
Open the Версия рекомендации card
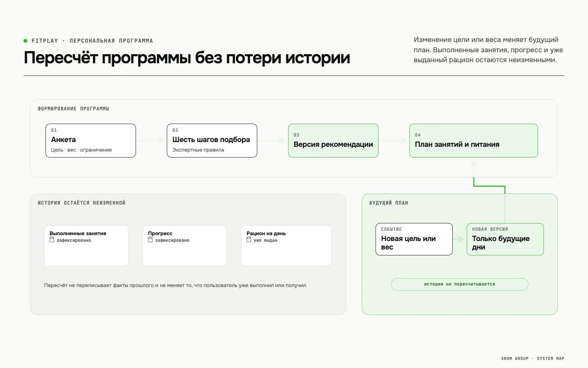(333, 141)
